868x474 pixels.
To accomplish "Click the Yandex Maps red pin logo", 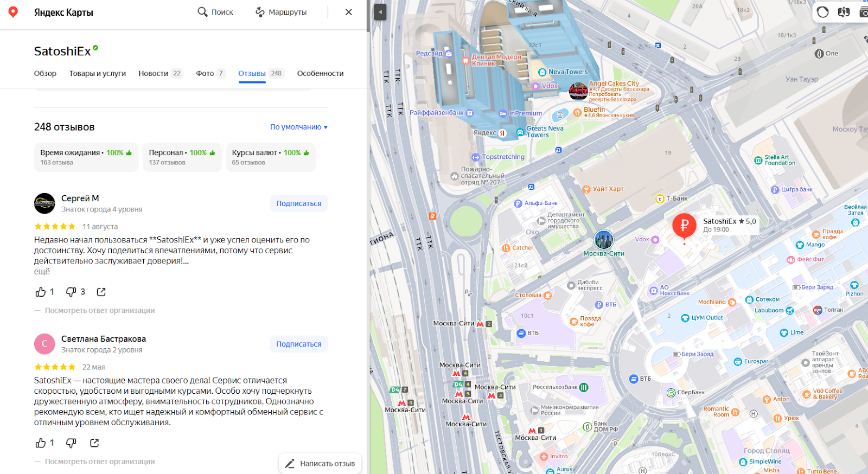I will pyautogui.click(x=13, y=12).
